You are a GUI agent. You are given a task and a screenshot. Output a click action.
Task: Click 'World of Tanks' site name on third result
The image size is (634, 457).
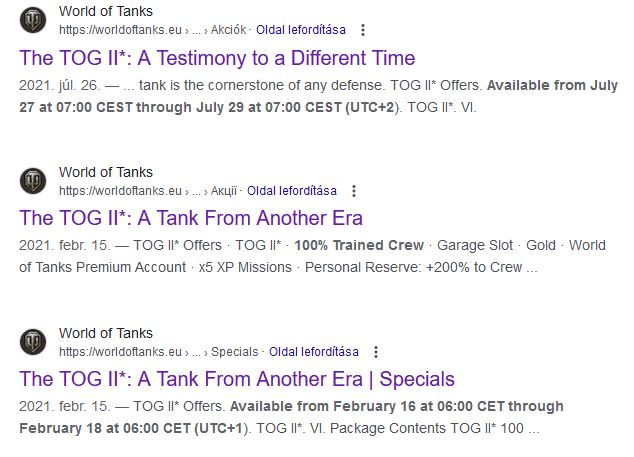(x=106, y=333)
